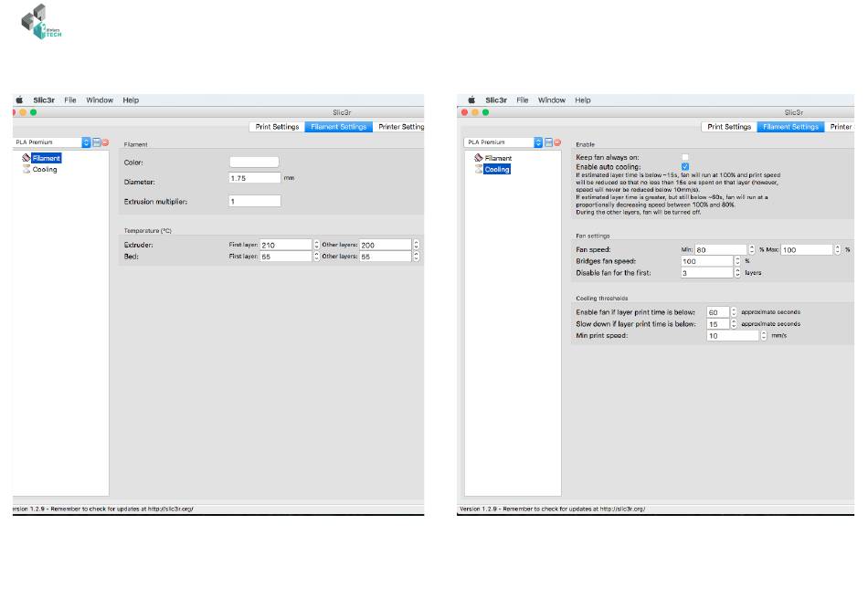The height and width of the screenshot is (609, 868).
Task: Click the Cooling hourglass icon in right window tree
Action: [x=478, y=169]
